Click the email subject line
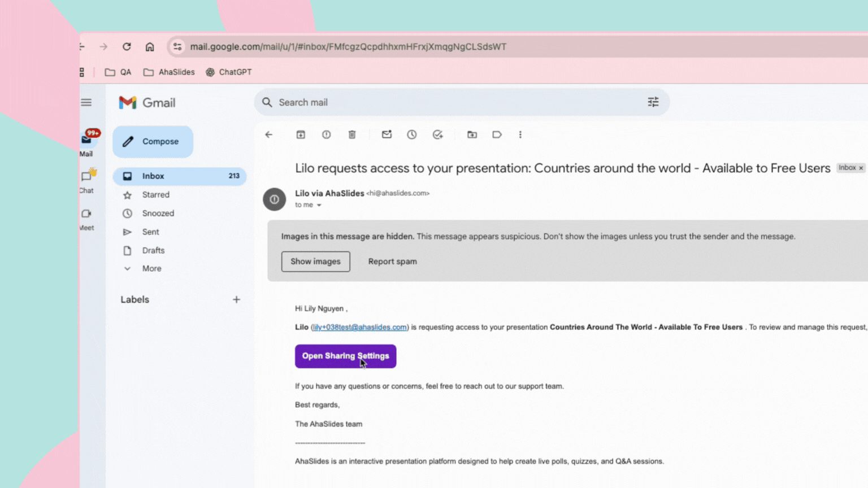This screenshot has height=488, width=868. [x=563, y=168]
